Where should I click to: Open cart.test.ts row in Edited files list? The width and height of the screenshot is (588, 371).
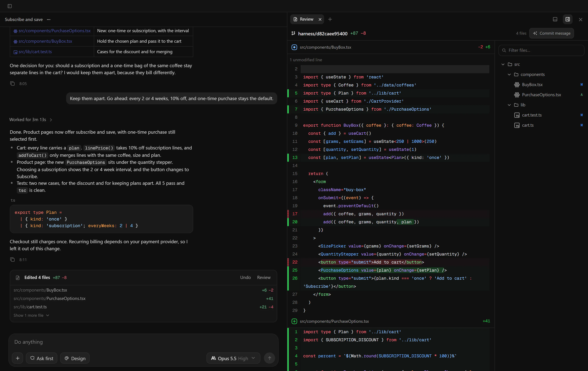(x=143, y=307)
